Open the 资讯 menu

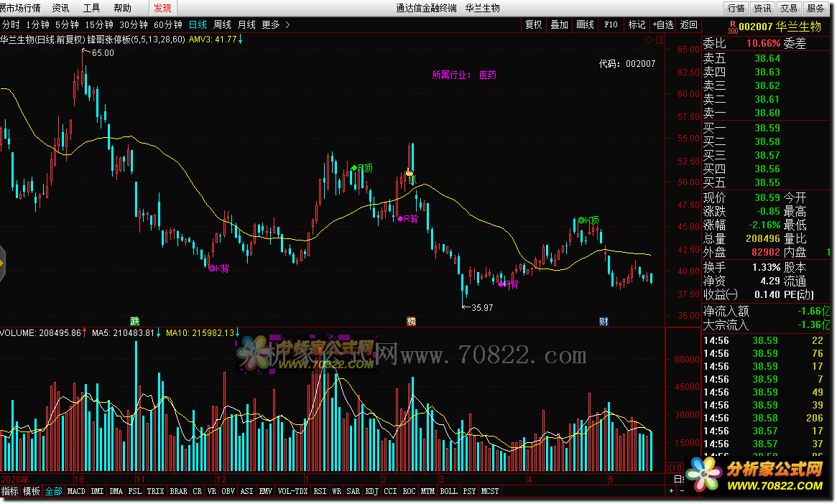60,8
